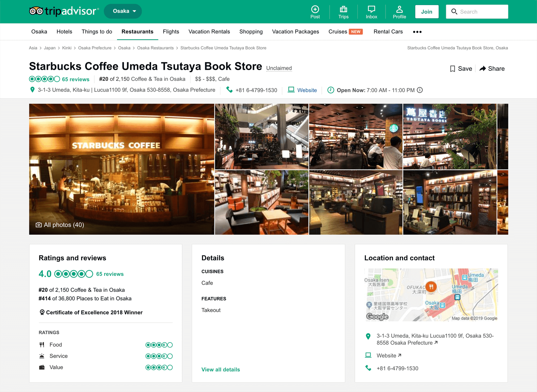Click the Certificate of Excellence badge icon

tap(42, 312)
